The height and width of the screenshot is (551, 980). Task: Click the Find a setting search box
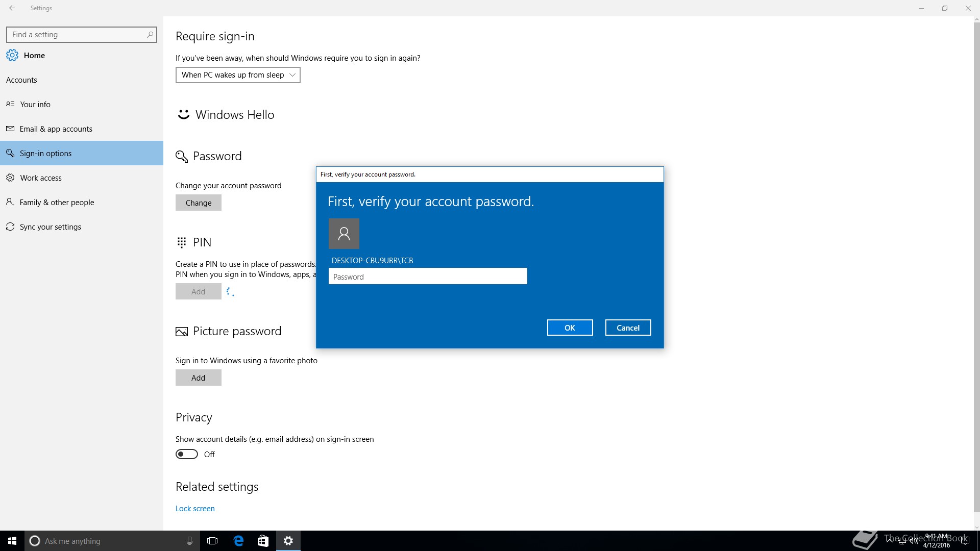tap(82, 35)
